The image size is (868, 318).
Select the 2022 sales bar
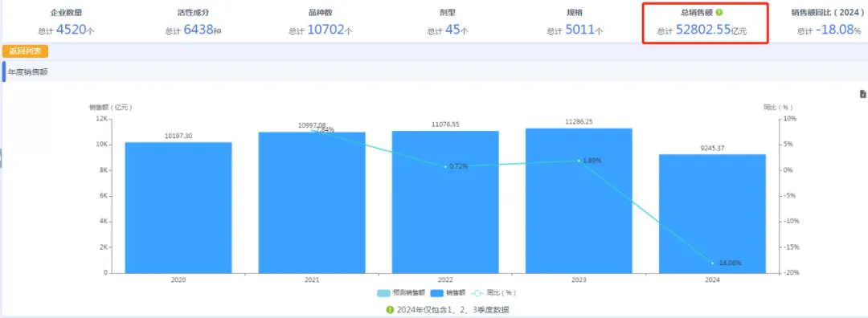(x=445, y=202)
